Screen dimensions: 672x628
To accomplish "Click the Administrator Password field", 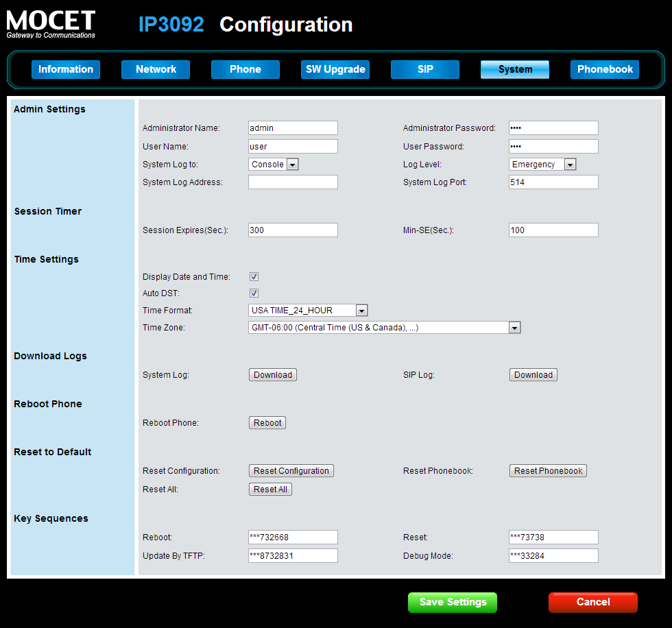I will coord(554,128).
